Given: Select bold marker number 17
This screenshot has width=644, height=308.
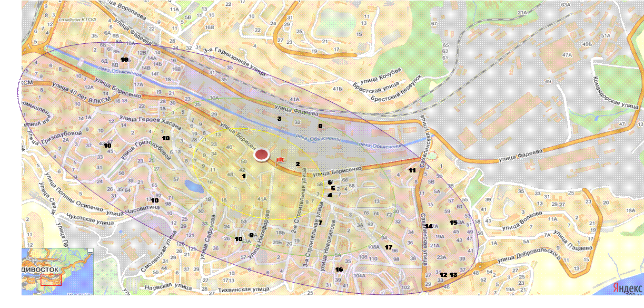Looking at the screenshot, I should (389, 247).
